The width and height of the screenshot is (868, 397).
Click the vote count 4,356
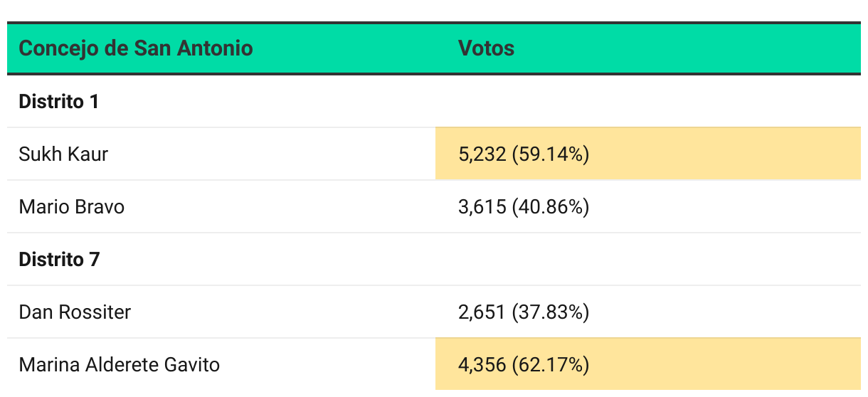482,365
